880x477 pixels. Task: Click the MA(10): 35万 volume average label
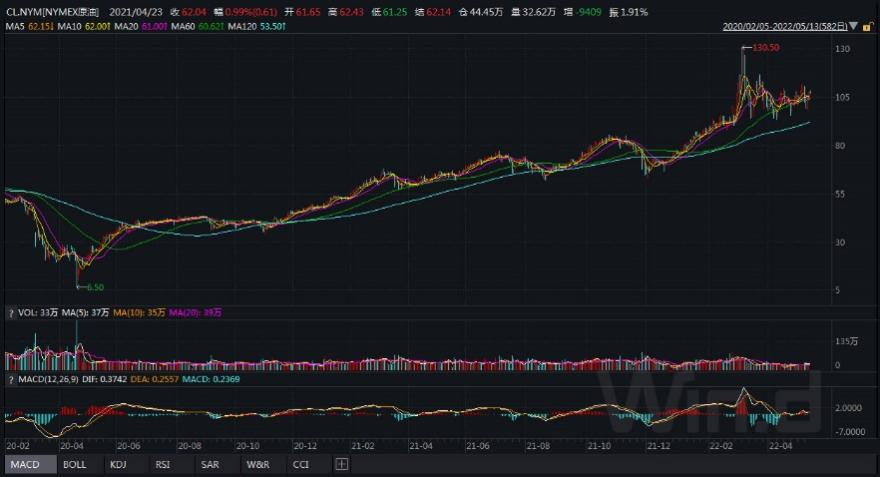coord(139,313)
